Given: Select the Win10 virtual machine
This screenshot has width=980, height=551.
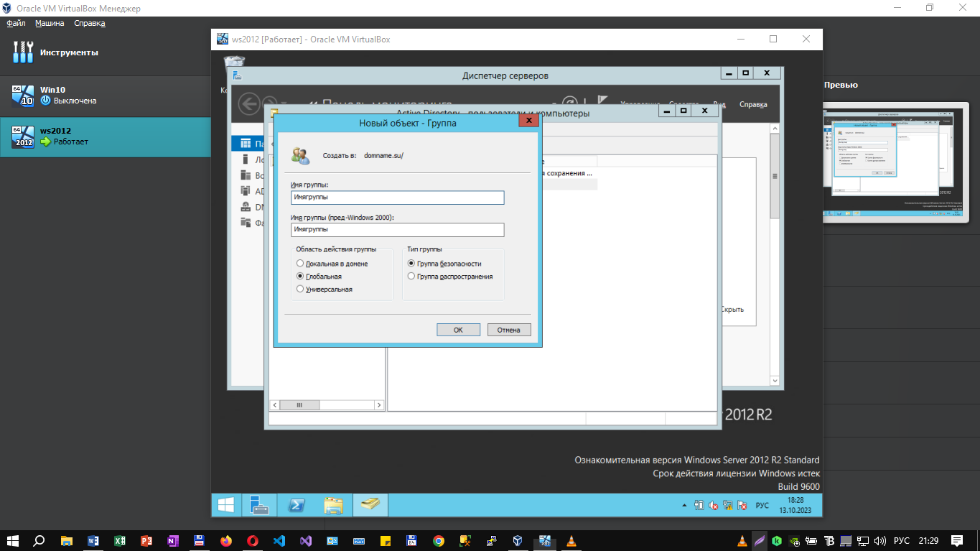Looking at the screenshot, I should pos(106,96).
